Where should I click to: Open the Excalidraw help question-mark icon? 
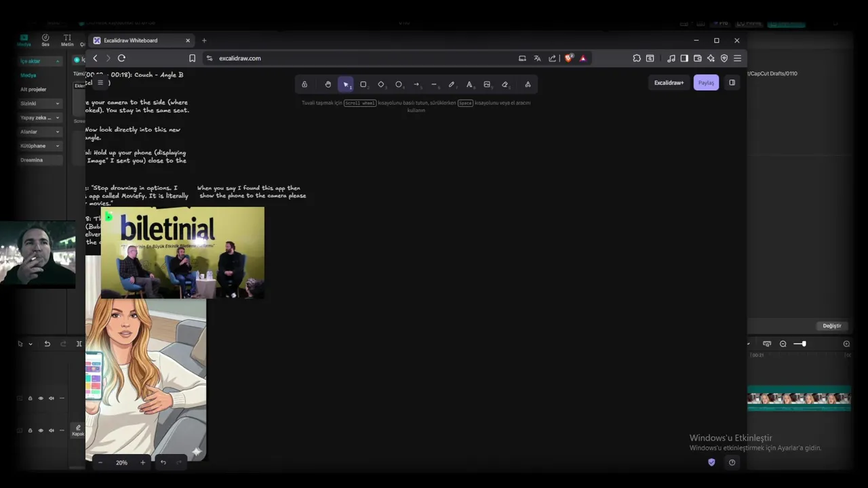click(732, 462)
